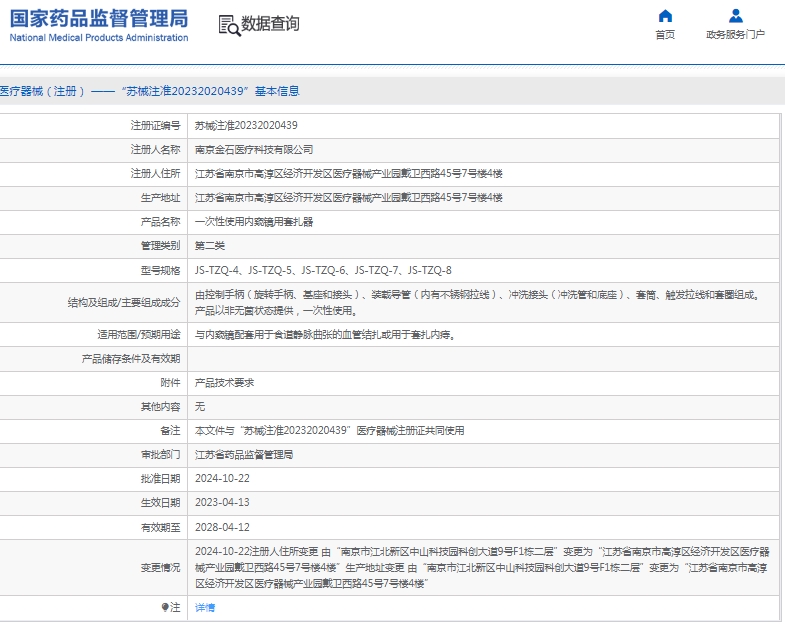
Task: Click the 备注 label
Action: pos(170,431)
